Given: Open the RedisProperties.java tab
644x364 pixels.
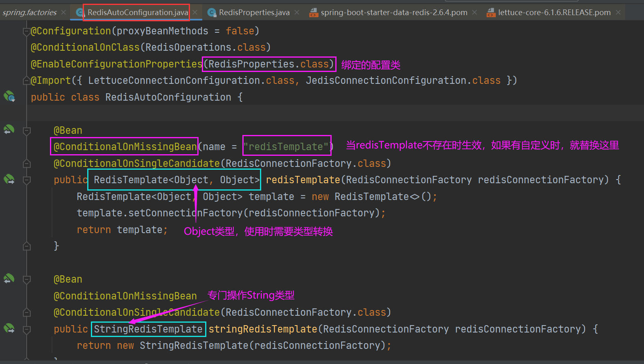Looking at the screenshot, I should point(254,13).
